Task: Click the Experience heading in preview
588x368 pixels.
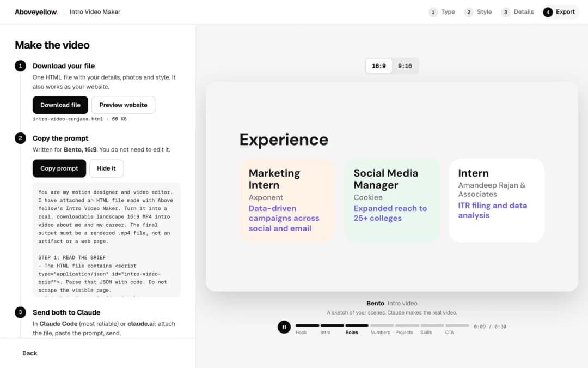Action: 284,140
